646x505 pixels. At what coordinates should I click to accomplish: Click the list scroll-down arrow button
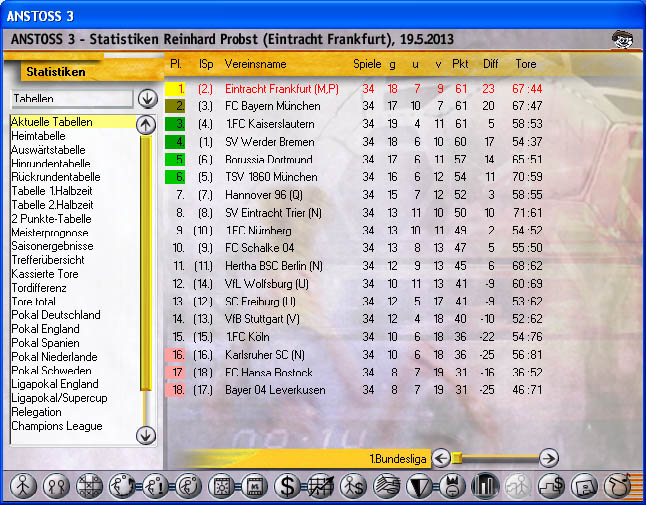[x=146, y=435]
